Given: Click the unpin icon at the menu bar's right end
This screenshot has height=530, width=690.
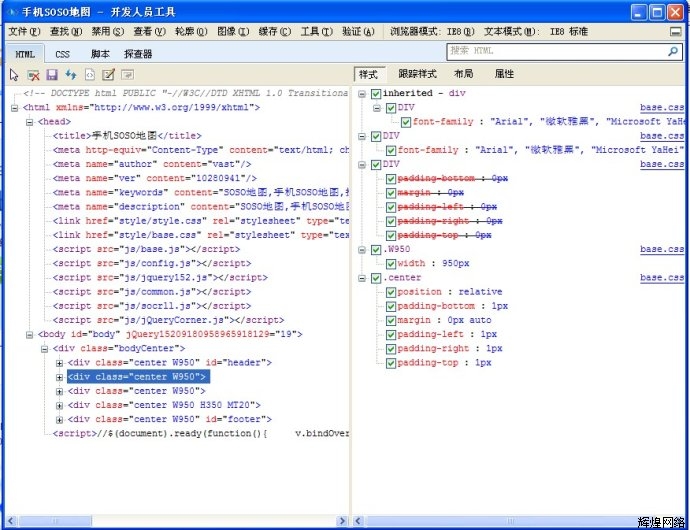Looking at the screenshot, I should coord(675,32).
